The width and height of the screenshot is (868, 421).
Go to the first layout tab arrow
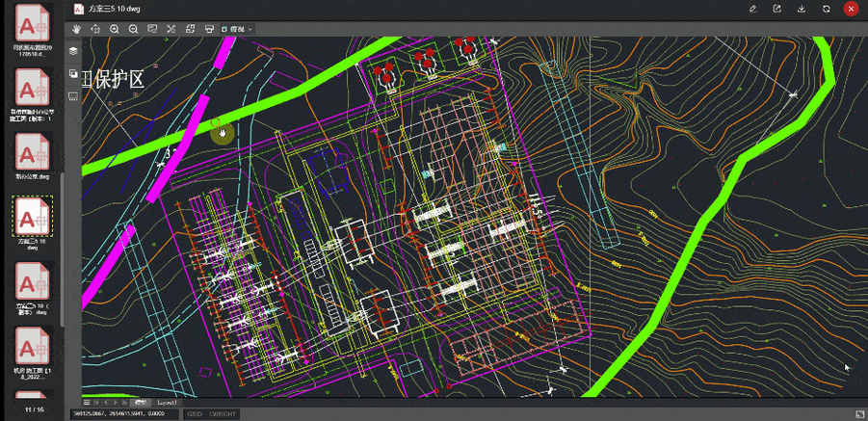point(96,402)
